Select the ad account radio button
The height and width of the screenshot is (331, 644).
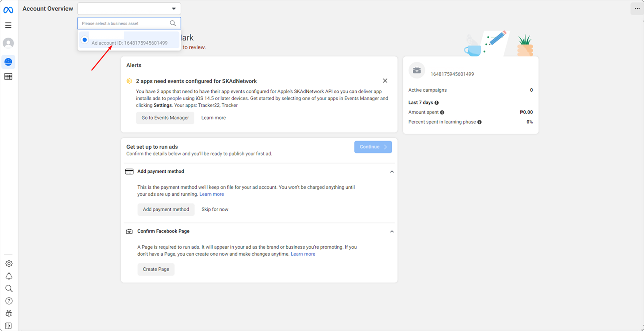85,40
